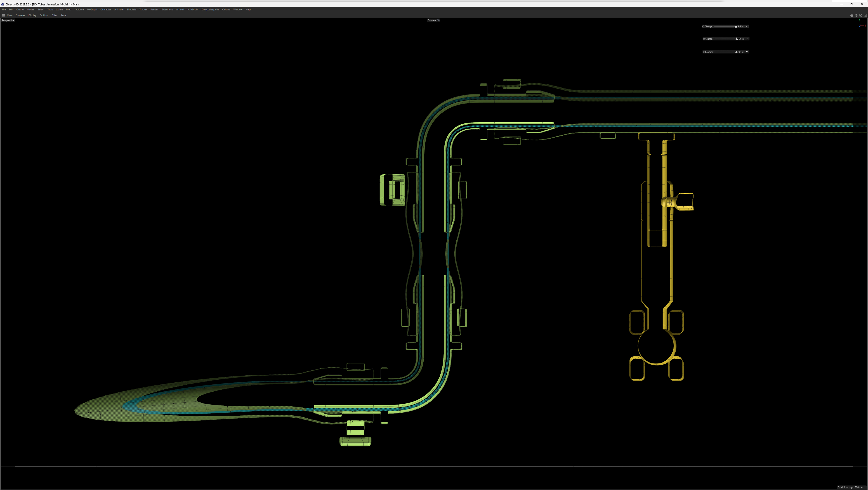Expand the second Clamp dropdown arrow

747,39
